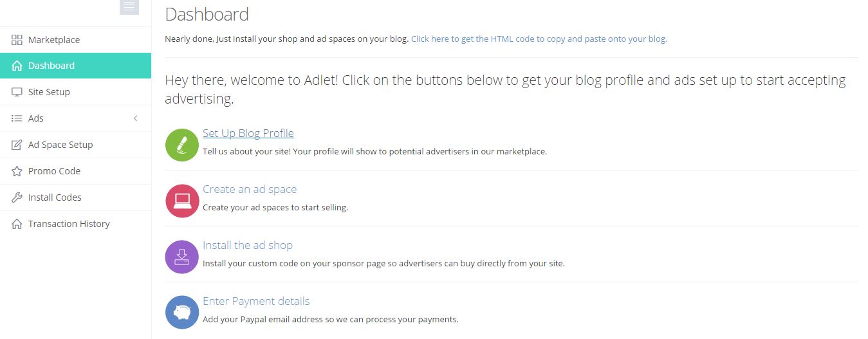This screenshot has width=868, height=339.
Task: Click the purple download circle icon
Action: click(x=182, y=257)
